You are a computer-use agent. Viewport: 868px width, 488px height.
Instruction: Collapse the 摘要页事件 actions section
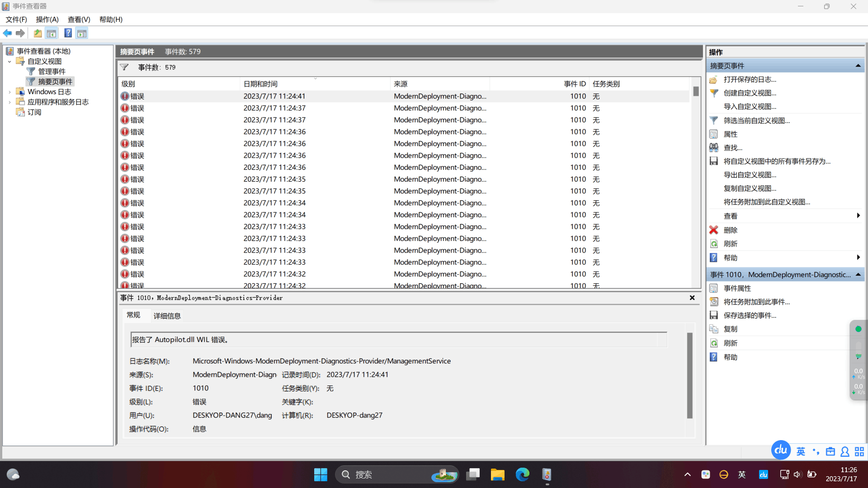(x=858, y=66)
